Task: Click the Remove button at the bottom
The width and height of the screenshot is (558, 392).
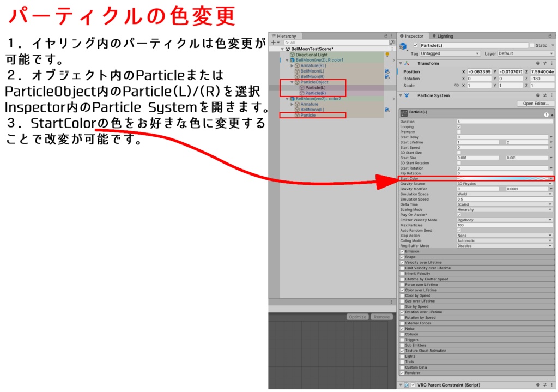Action: (x=380, y=316)
